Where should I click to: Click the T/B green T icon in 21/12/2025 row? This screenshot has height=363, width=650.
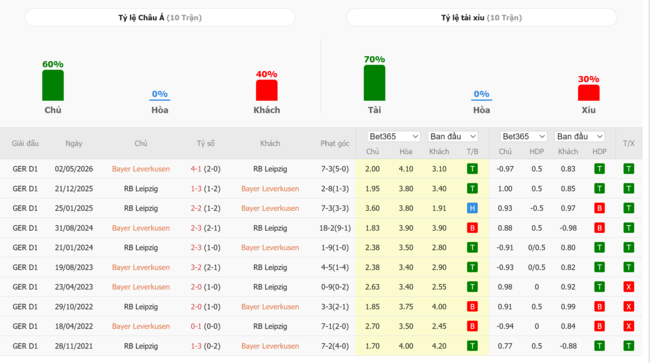coord(472,189)
